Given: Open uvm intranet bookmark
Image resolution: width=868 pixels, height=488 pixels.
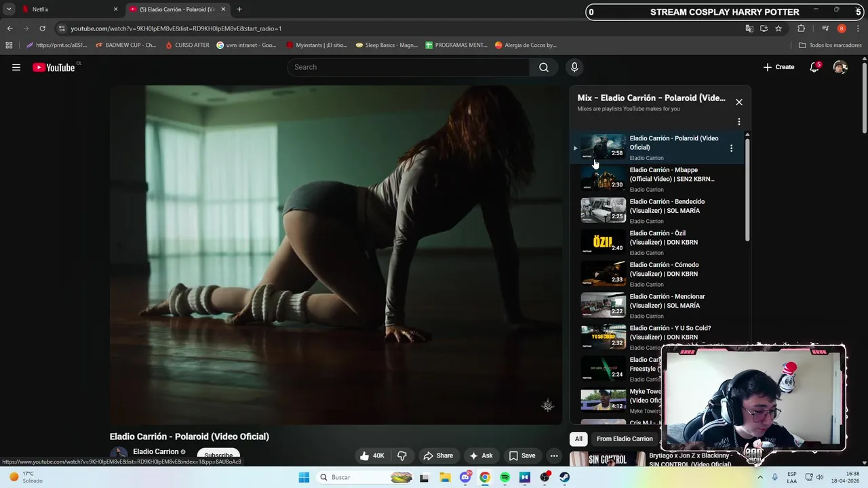Looking at the screenshot, I should click(x=246, y=45).
